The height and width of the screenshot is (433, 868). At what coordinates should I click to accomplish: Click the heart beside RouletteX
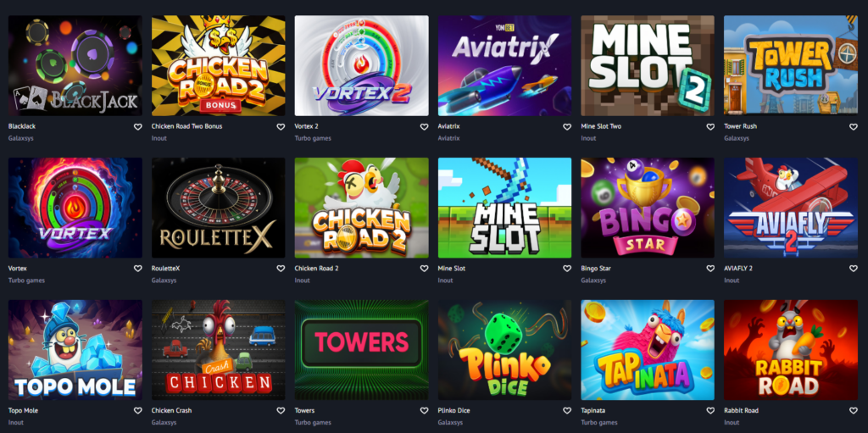click(281, 269)
